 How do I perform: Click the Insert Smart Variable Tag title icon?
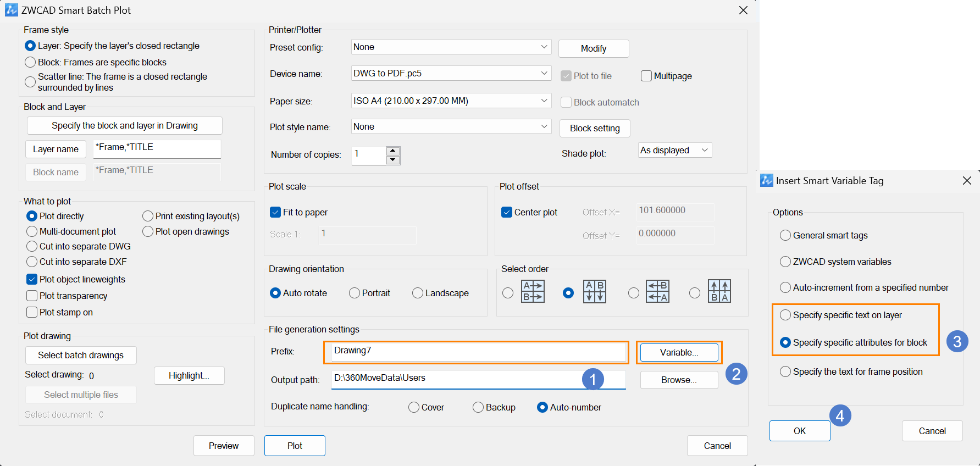pos(766,180)
